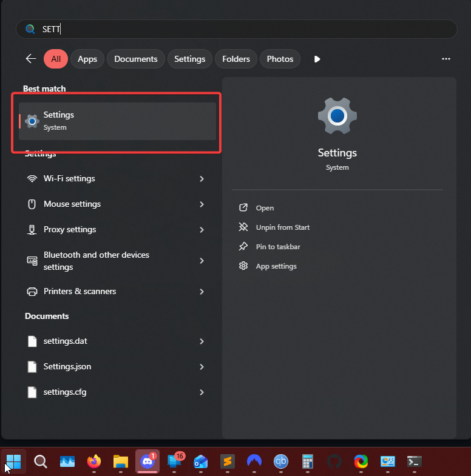
Task: Expand settings.dat chevron
Action: click(202, 341)
